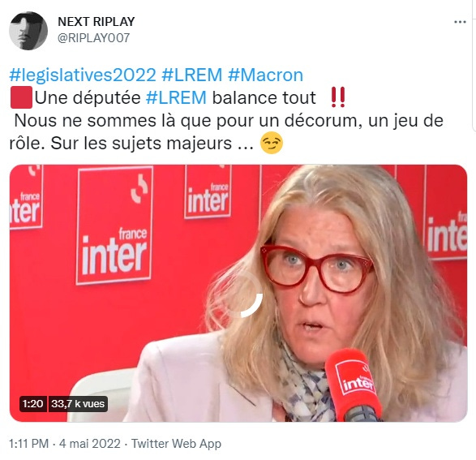
Task: Click the "Twitter Web App" source link
Action: [176, 444]
